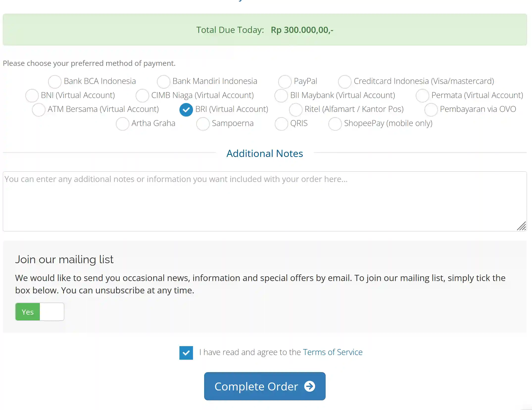Click the checked BRI (Virtual Account) radio

(186, 110)
